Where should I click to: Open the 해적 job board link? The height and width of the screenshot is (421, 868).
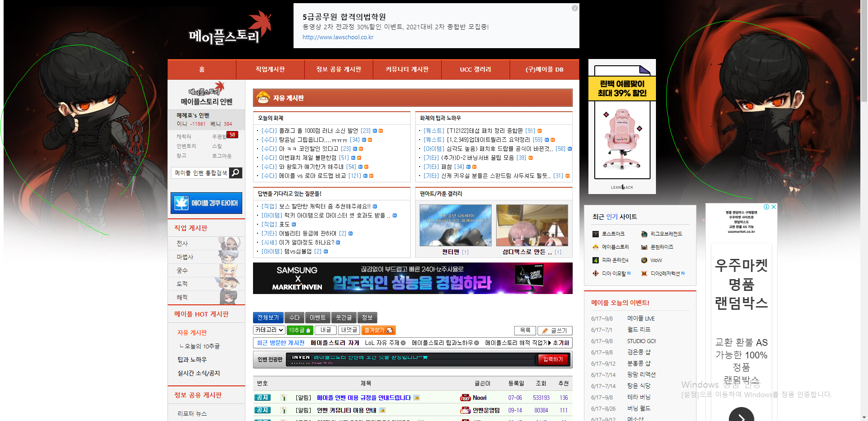[x=182, y=298]
